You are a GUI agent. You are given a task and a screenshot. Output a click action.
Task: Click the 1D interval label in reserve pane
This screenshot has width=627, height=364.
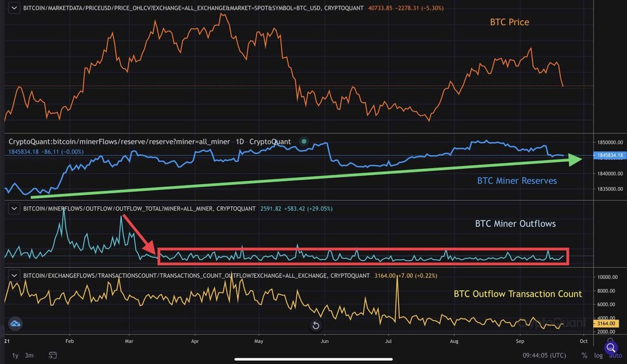tap(240, 142)
